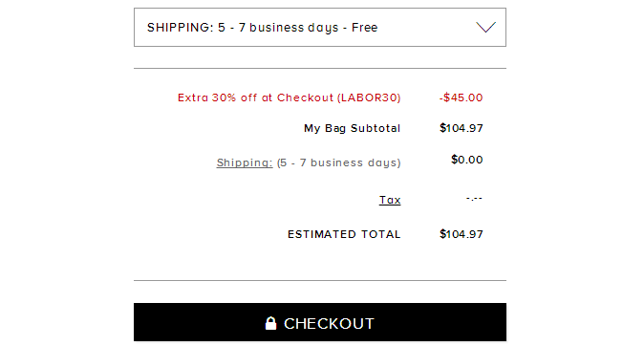The height and width of the screenshot is (346, 644).
Task: Click the My Bag Subtotal label
Action: point(352,128)
